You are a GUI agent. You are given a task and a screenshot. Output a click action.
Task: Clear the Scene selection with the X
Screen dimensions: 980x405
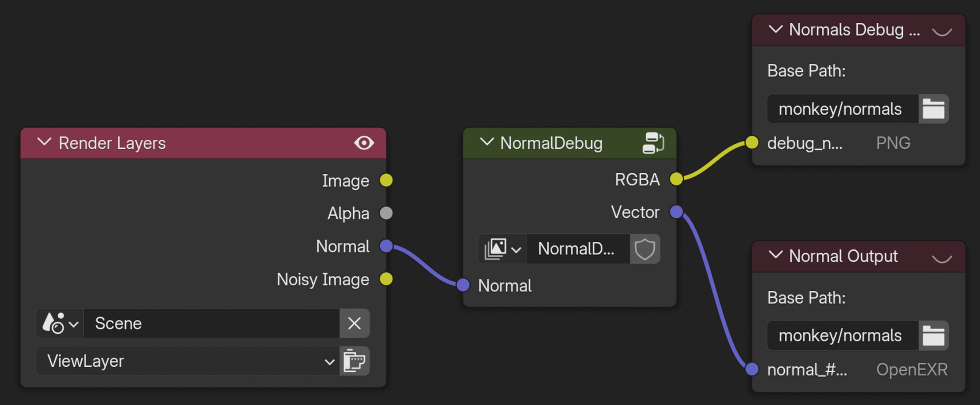[354, 323]
